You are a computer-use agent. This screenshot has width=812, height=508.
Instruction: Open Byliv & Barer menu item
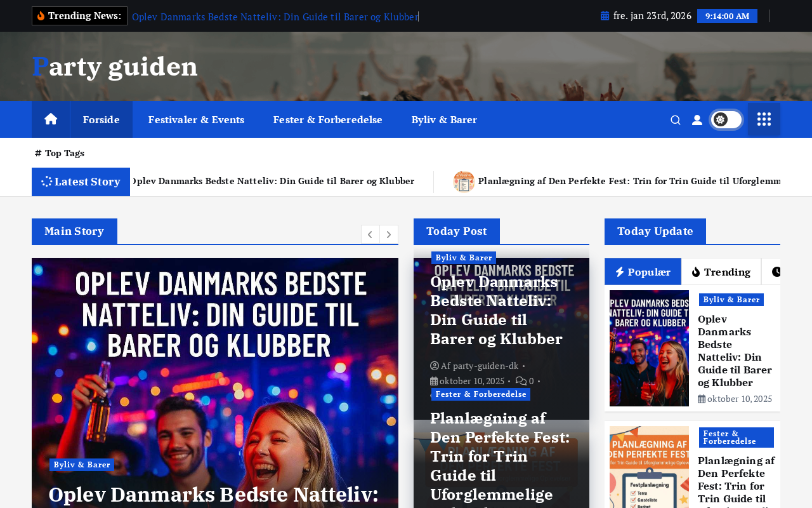[x=444, y=119]
